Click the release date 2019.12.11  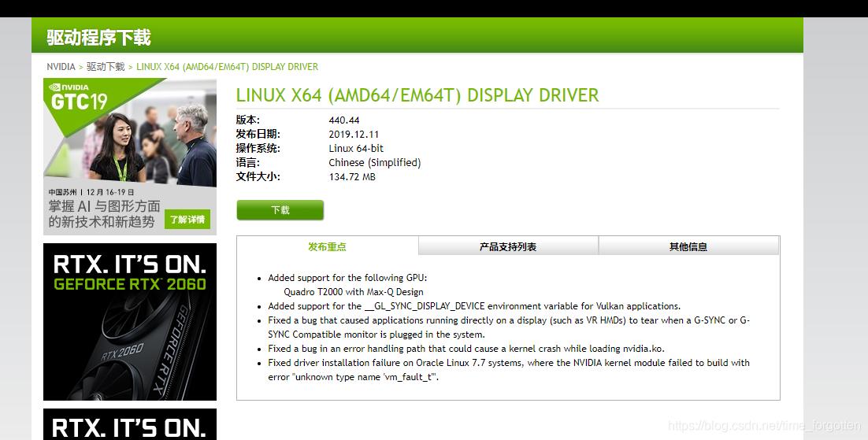[x=354, y=134]
